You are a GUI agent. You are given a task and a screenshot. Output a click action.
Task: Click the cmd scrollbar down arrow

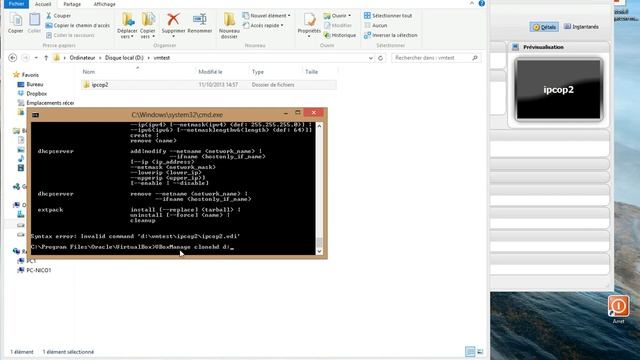point(319,251)
